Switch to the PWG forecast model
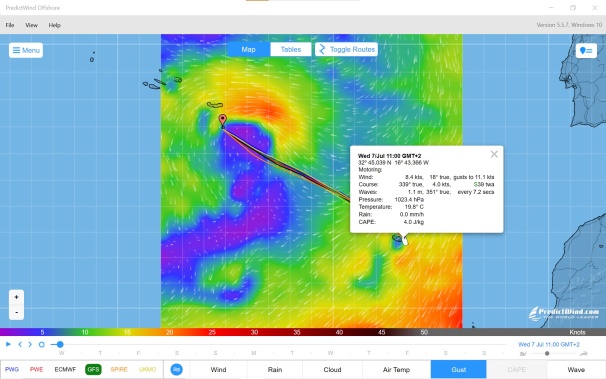The image size is (606, 379). [x=12, y=369]
